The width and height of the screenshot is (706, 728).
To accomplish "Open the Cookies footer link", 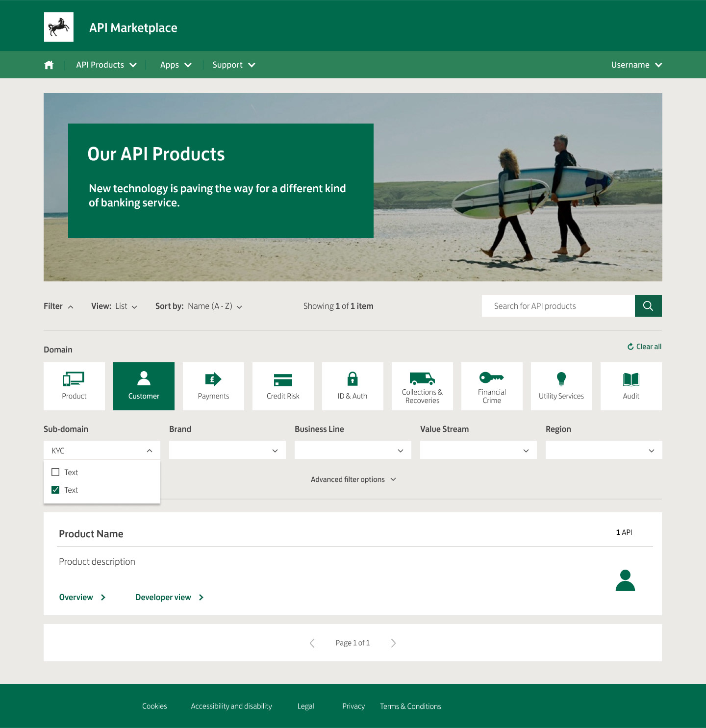I will tap(154, 706).
